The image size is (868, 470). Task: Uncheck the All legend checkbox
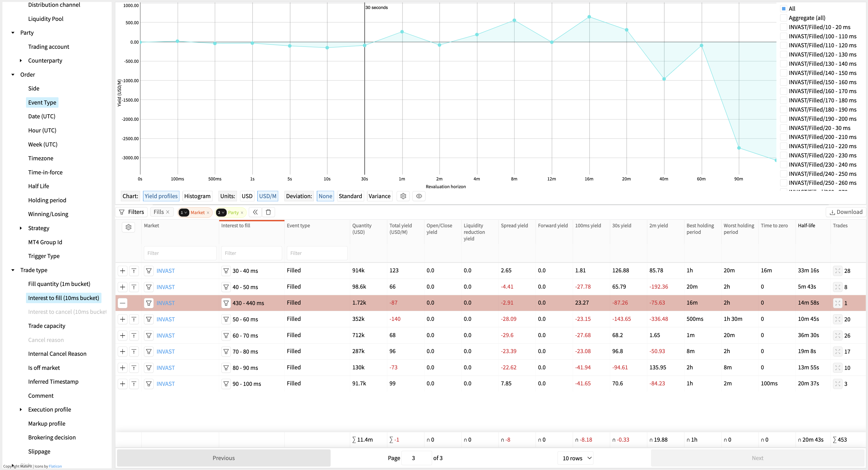click(784, 9)
